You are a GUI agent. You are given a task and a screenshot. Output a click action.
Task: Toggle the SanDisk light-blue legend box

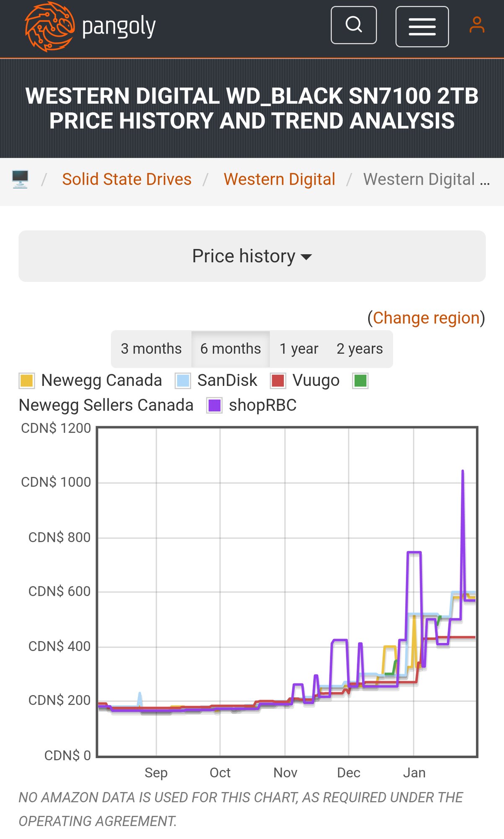(x=183, y=381)
